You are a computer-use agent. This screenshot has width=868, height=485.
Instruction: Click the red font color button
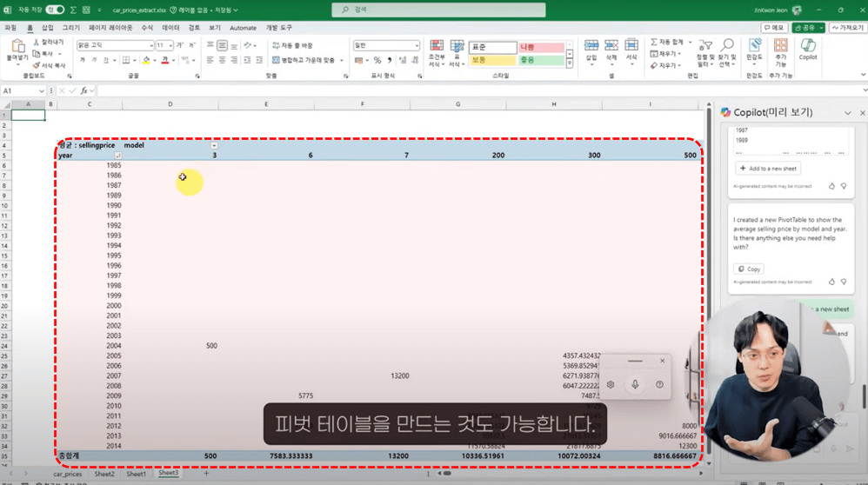[x=165, y=60]
